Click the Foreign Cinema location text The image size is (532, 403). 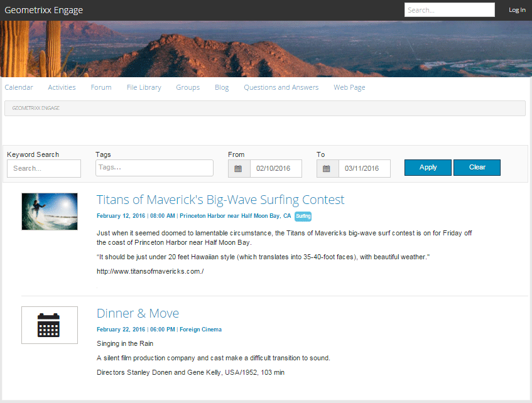(200, 330)
